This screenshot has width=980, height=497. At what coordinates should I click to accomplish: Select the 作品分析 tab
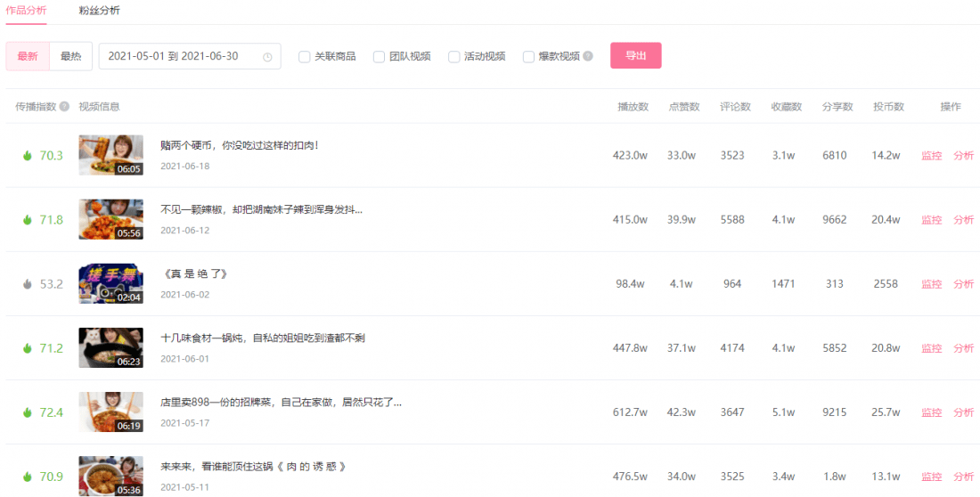click(27, 11)
